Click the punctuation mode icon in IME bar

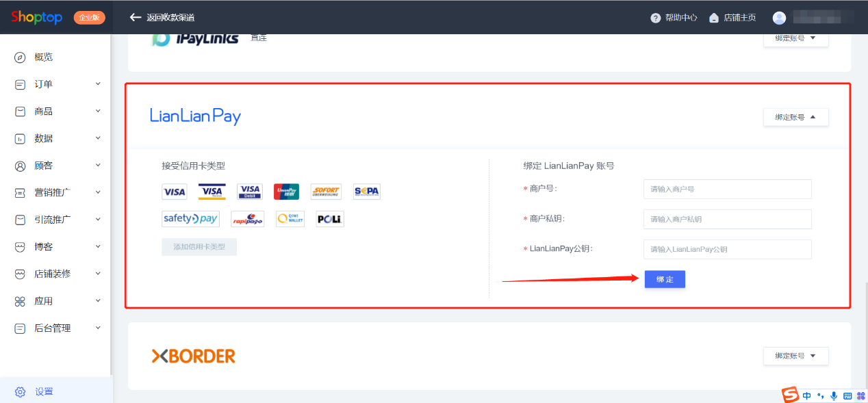[820, 396]
